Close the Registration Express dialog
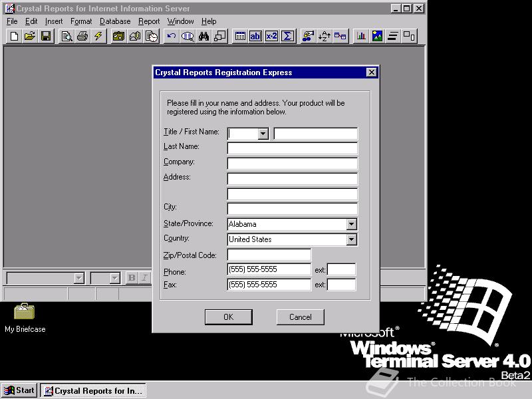Viewport: 532px width, 399px height. click(x=372, y=72)
